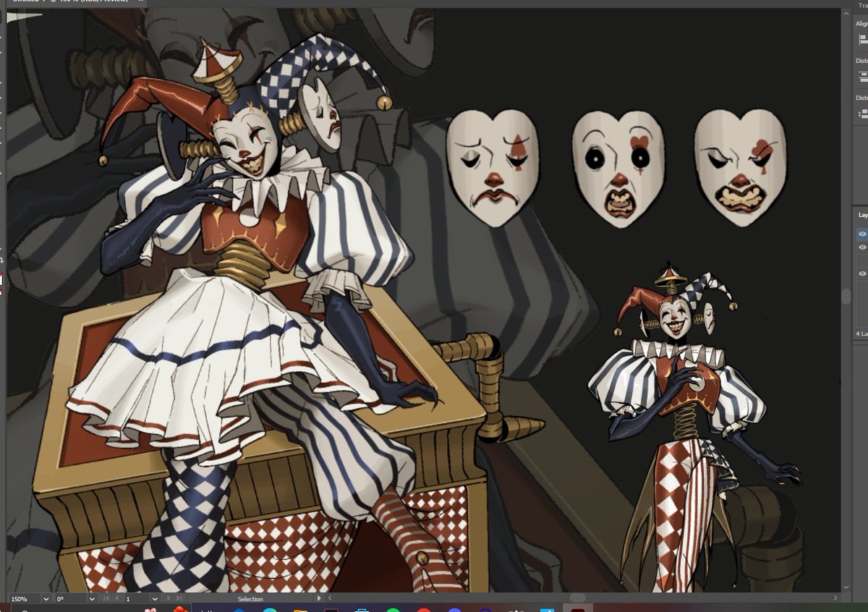This screenshot has width=868, height=612.
Task: Click the 0° rotate view field
Action: (x=71, y=599)
